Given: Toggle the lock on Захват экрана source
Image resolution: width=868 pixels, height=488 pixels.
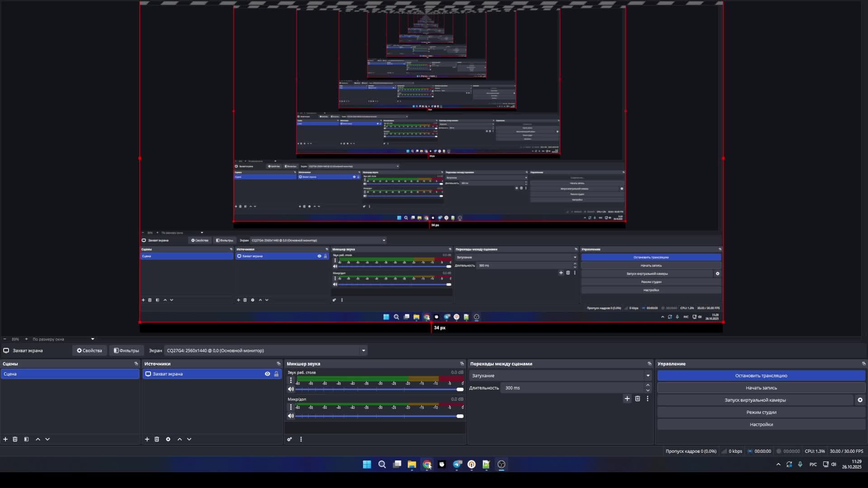Looking at the screenshot, I should (276, 374).
